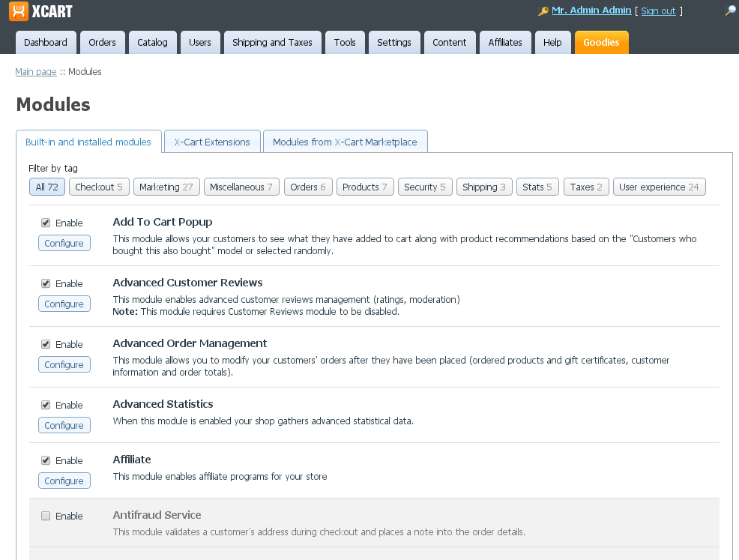Filter modules by All 72 tag
The width and height of the screenshot is (739, 560).
[47, 187]
